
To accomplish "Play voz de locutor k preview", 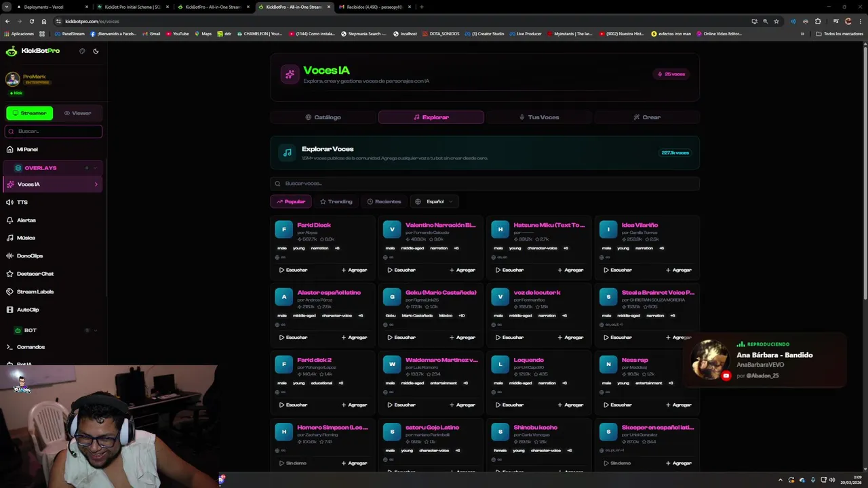I will tap(509, 337).
